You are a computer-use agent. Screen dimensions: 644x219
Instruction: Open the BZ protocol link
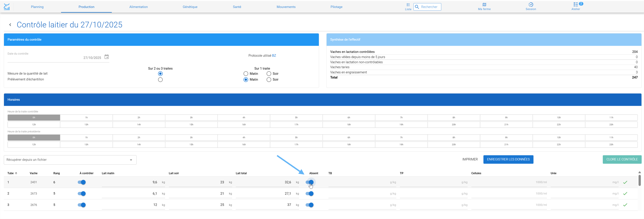pyautogui.click(x=274, y=56)
